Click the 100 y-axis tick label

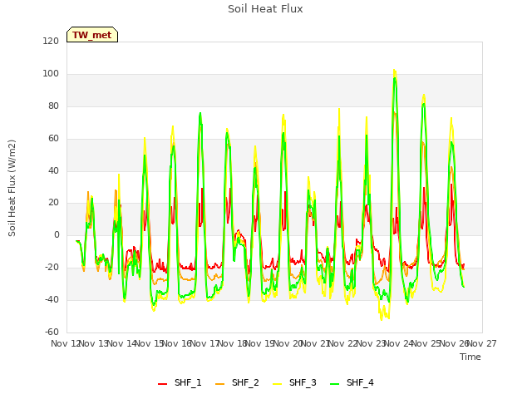(x=51, y=74)
